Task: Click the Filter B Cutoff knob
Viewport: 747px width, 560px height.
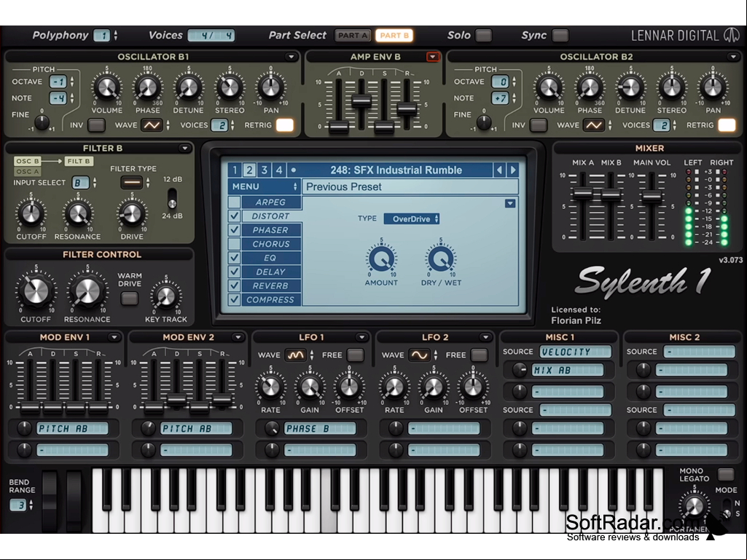Action: (x=31, y=214)
